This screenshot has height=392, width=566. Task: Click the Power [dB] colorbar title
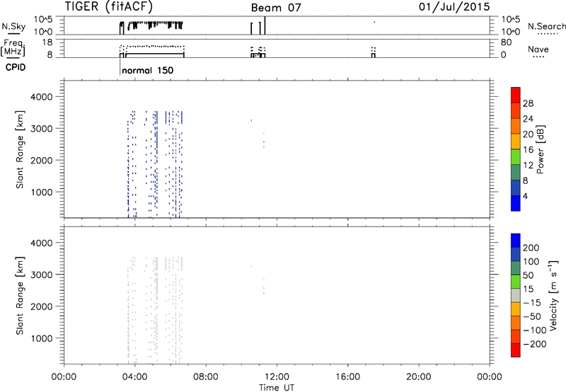(x=540, y=149)
